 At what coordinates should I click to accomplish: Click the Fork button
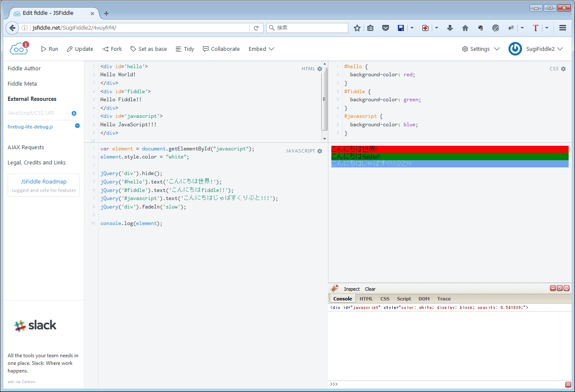pos(112,49)
